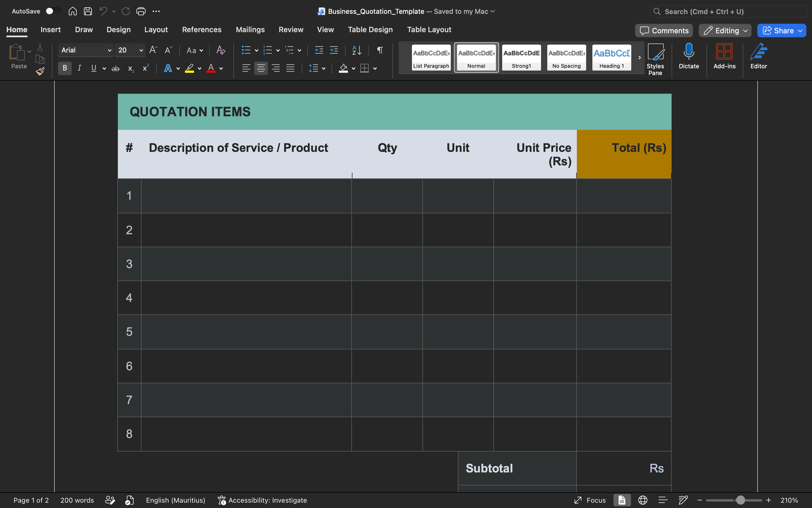
Task: Apply yellow text highlight color
Action: 189,68
